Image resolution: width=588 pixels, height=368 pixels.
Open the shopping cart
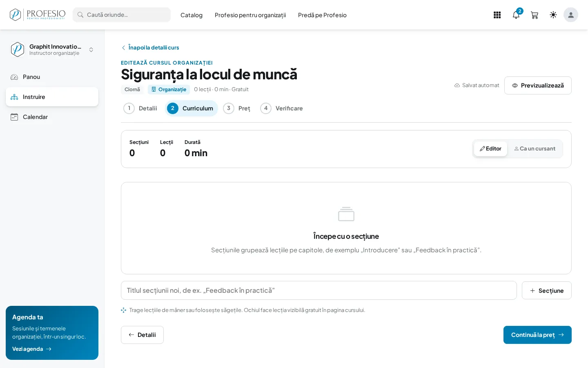click(x=535, y=15)
